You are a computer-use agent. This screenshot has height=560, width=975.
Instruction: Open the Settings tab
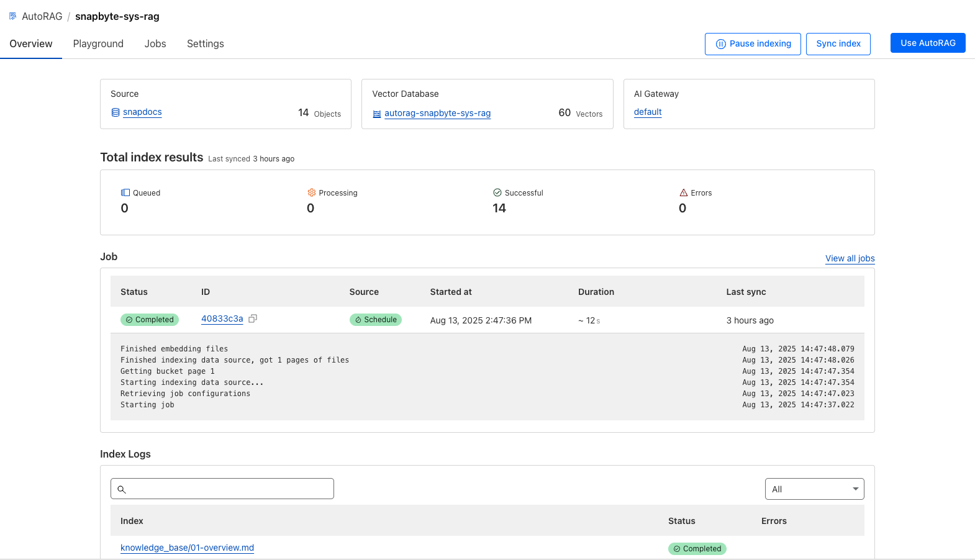[206, 43]
